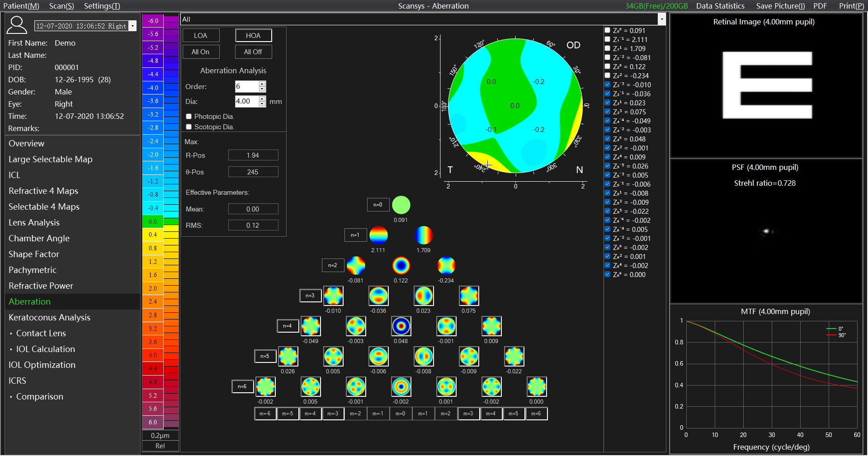Select the Zernike icon labeled 2.111
Image resolution: width=868 pixels, height=456 pixels.
[x=378, y=235]
